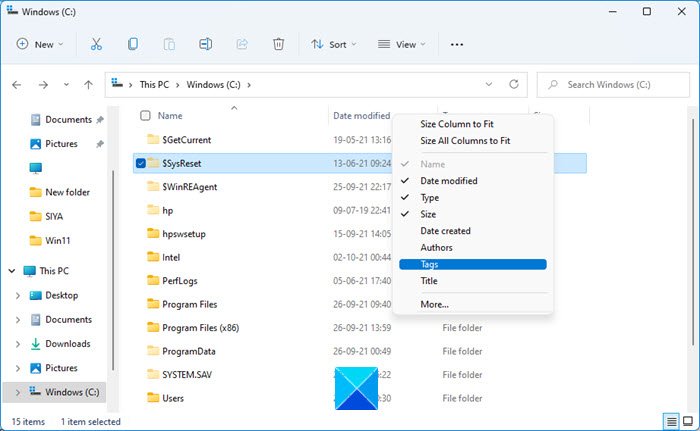Select the highlighted Tags menu entry
The width and height of the screenshot is (700, 431).
click(x=473, y=264)
